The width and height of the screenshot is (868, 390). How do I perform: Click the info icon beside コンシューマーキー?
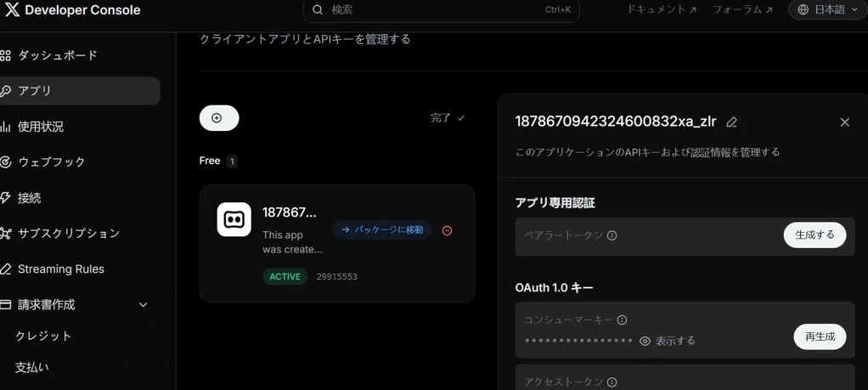click(622, 320)
